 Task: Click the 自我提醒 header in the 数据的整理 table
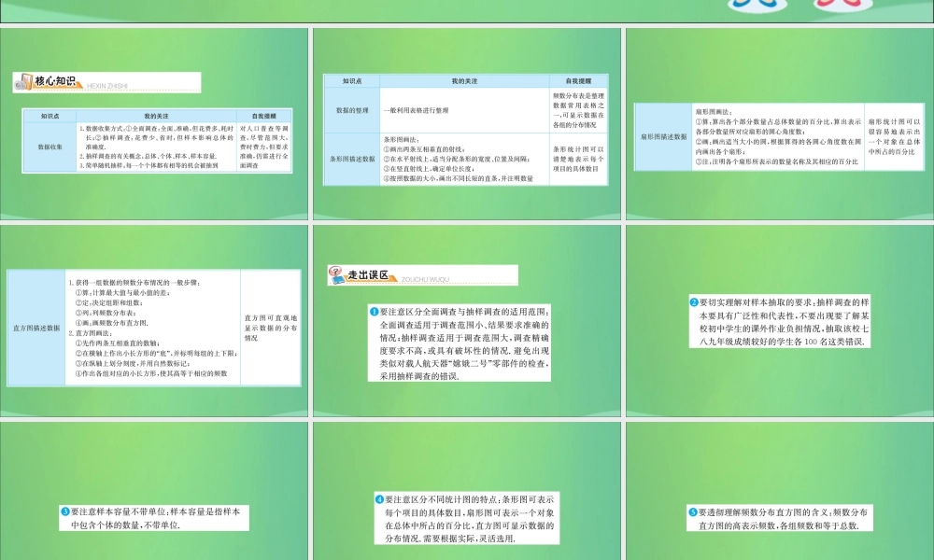[x=578, y=81]
